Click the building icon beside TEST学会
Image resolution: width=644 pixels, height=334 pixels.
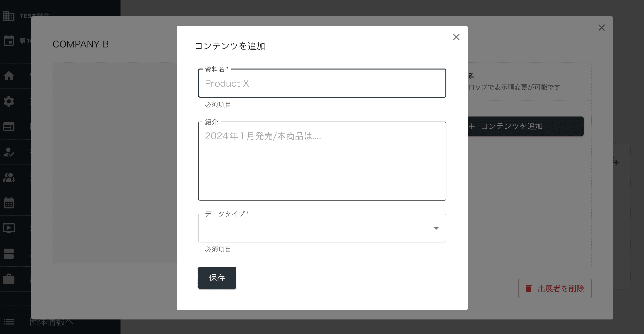click(x=9, y=16)
